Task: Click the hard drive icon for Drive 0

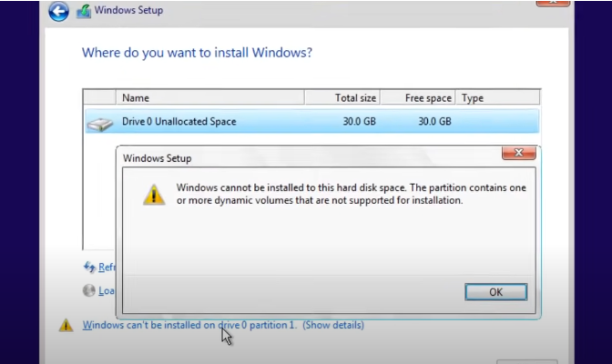Action: click(99, 122)
